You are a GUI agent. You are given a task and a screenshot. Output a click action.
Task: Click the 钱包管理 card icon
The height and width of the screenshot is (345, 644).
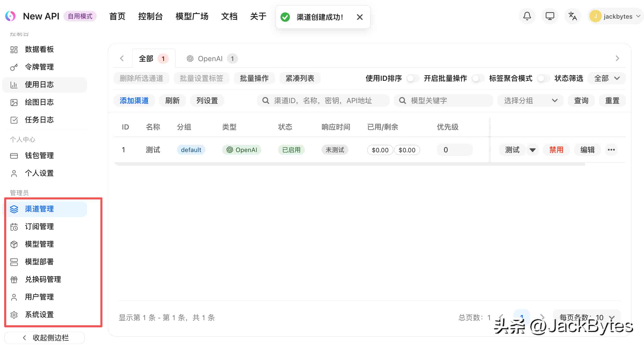(14, 156)
